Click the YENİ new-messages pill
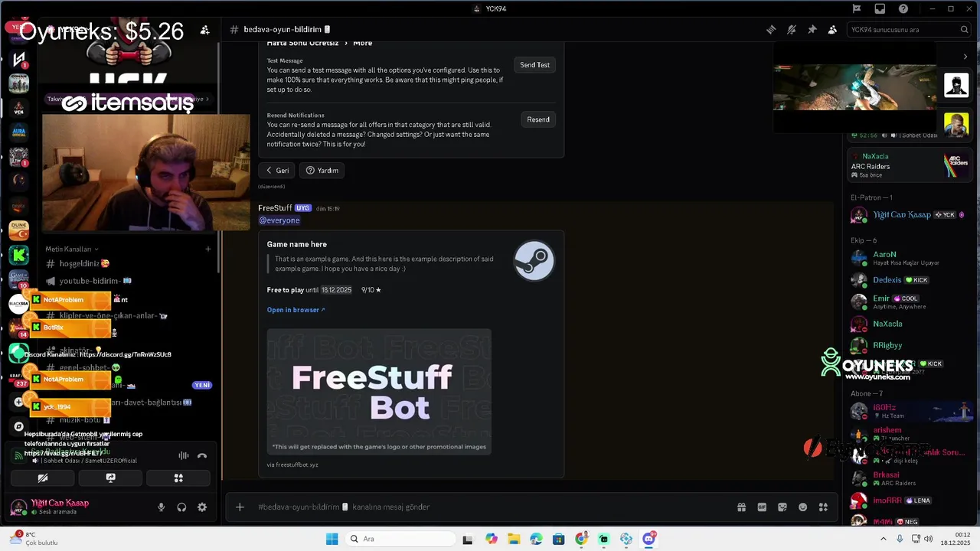Viewport: 980px width, 551px height. point(202,385)
